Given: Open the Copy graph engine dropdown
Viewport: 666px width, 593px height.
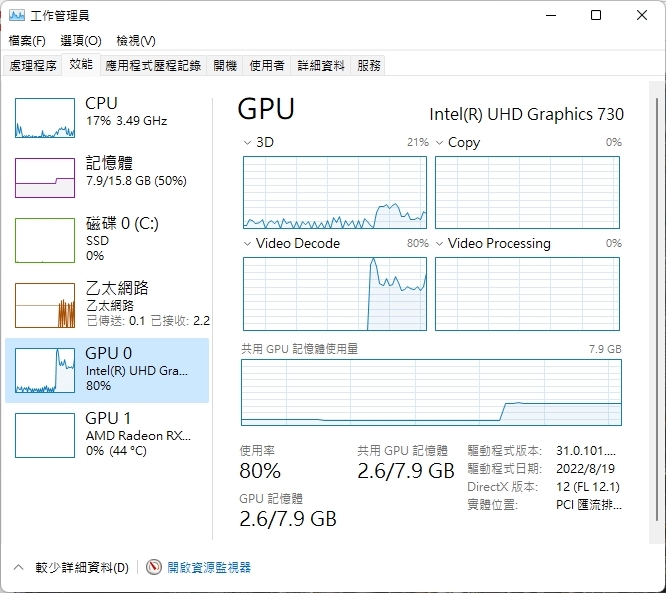Looking at the screenshot, I should pyautogui.click(x=440, y=143).
